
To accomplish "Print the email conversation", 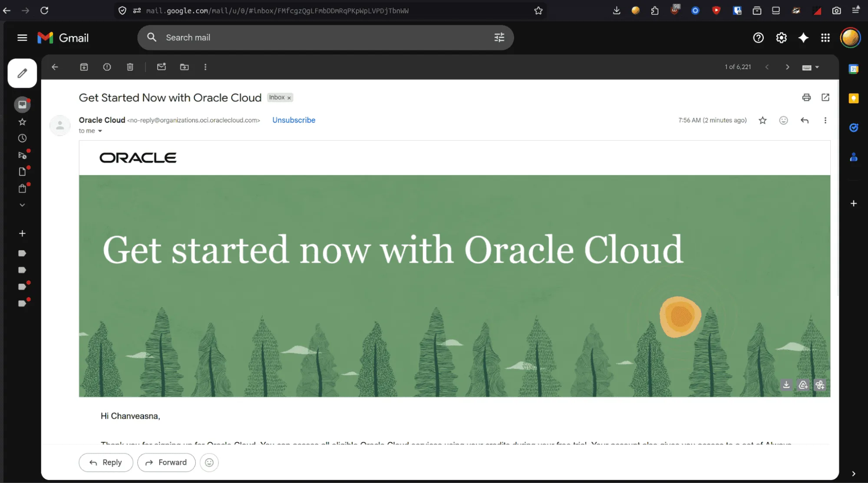I will (806, 97).
